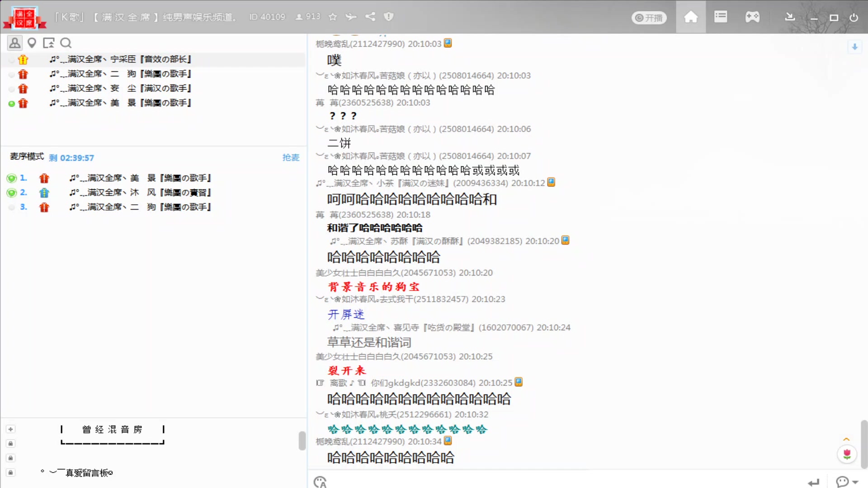Click the channel tree scrollbar thumb
Image resolution: width=868 pixels, height=488 pixels.
point(302,441)
